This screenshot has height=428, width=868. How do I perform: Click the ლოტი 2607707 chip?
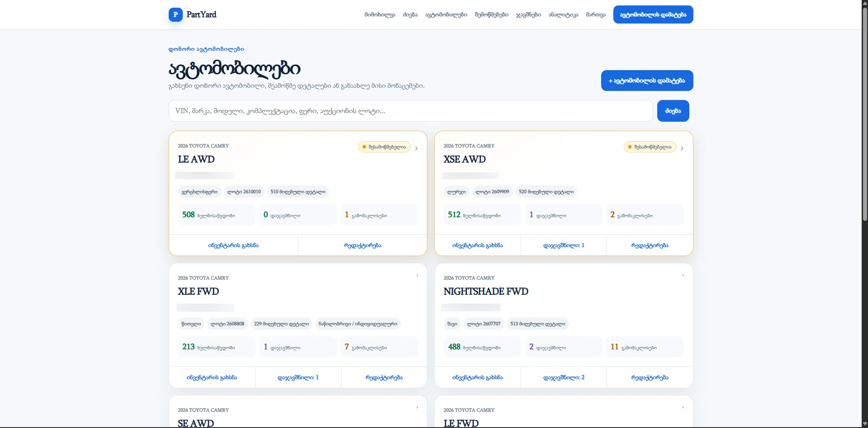click(x=484, y=324)
